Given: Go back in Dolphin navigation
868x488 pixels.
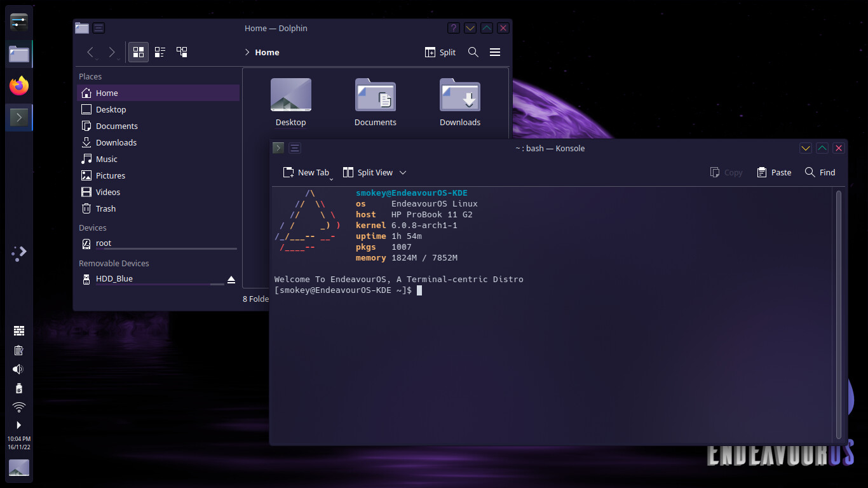Looking at the screenshot, I should pyautogui.click(x=90, y=52).
